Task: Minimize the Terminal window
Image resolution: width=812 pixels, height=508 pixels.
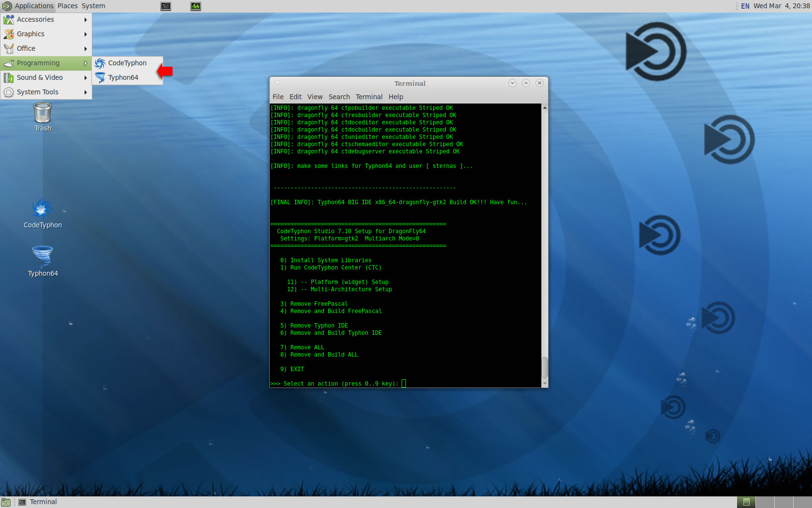Action: [512, 83]
